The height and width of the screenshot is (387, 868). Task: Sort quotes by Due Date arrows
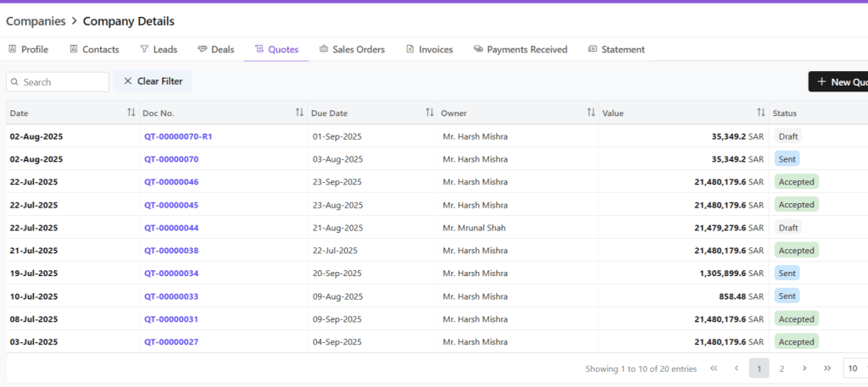tap(430, 113)
